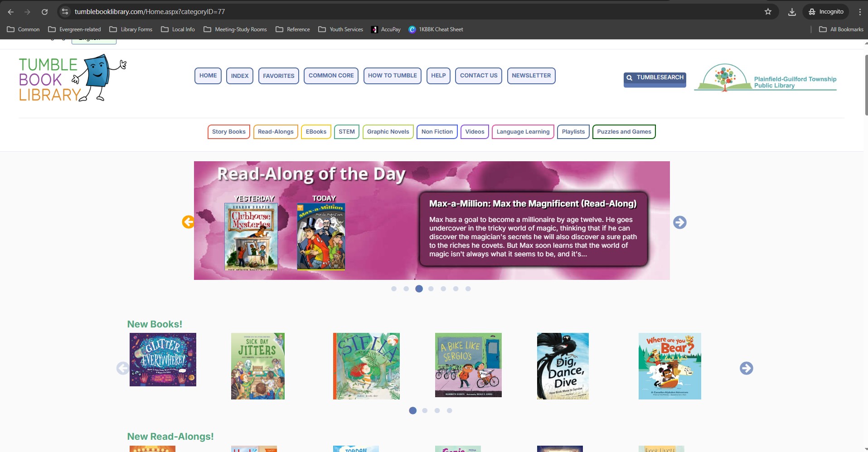
Task: Open the CONTACT US page
Action: (479, 76)
